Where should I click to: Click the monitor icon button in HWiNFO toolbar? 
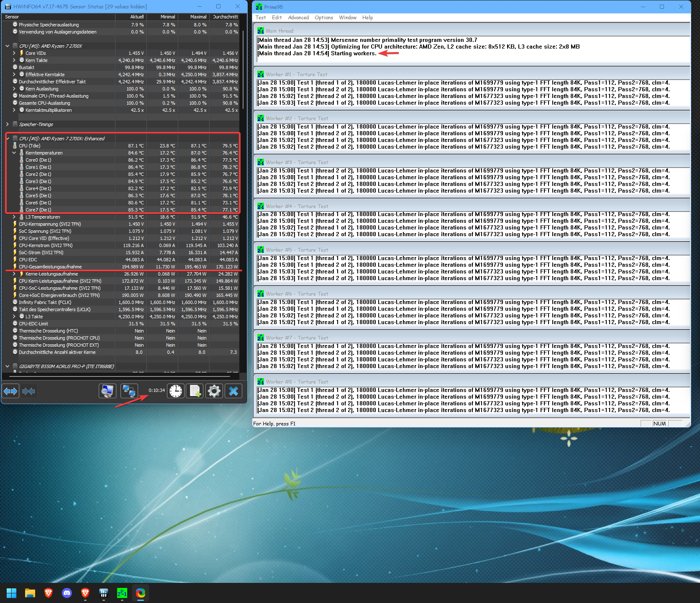coord(108,391)
